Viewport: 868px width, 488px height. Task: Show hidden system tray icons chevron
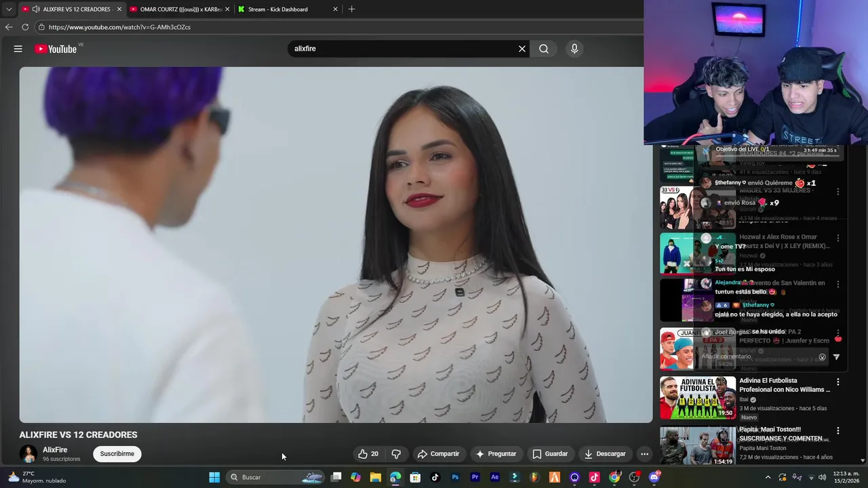tap(768, 477)
